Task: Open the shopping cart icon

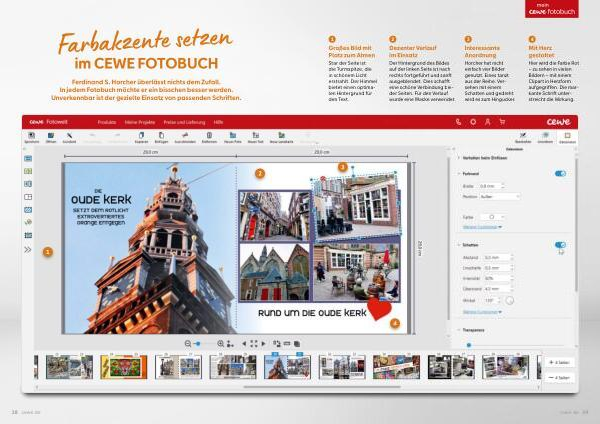Action: click(502, 122)
